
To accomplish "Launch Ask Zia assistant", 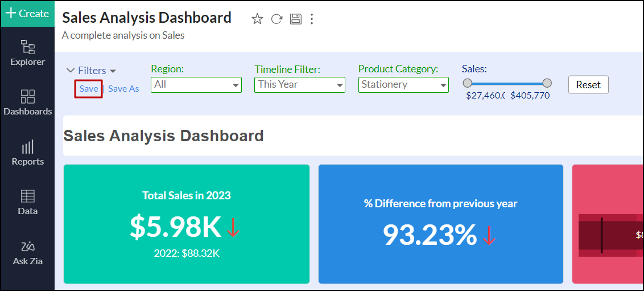I will click(x=27, y=252).
